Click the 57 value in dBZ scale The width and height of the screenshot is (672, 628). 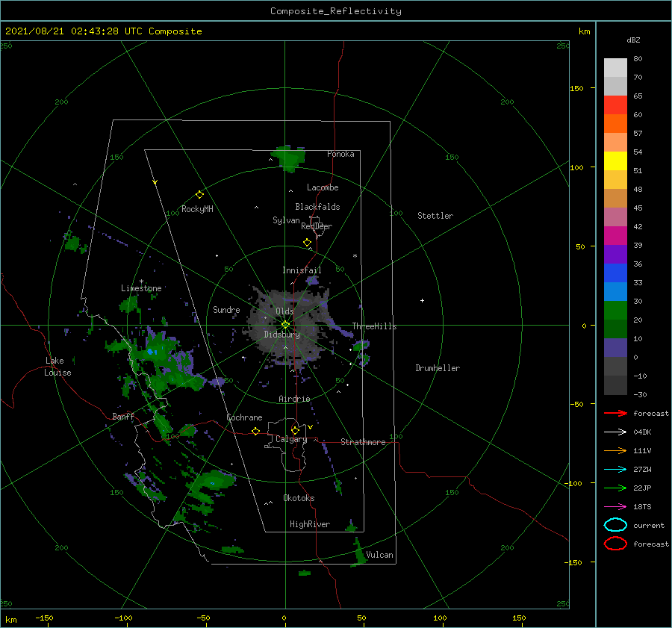638,134
